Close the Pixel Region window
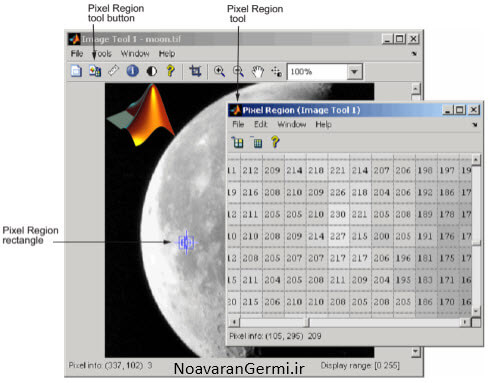Image resolution: width=489 pixels, height=383 pixels. [x=474, y=110]
